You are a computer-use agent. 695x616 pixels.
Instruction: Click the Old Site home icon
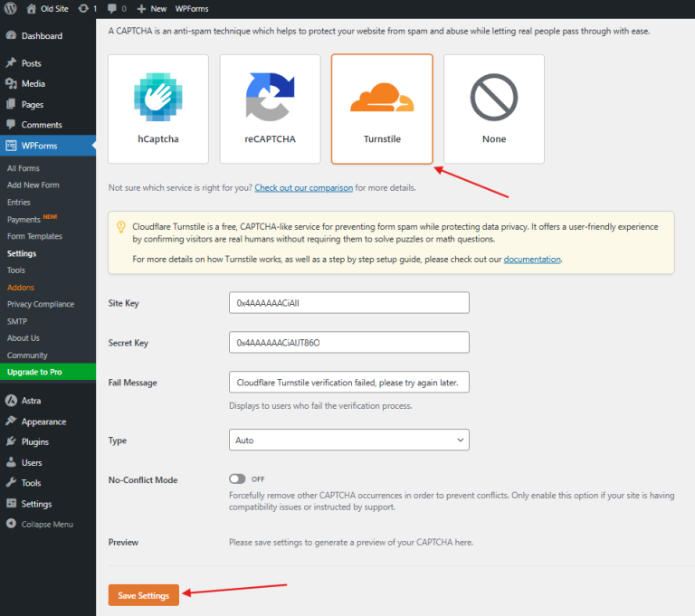(31, 8)
